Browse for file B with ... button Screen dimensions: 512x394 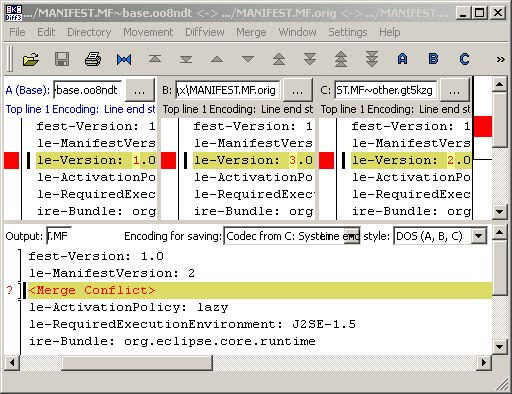pos(297,90)
